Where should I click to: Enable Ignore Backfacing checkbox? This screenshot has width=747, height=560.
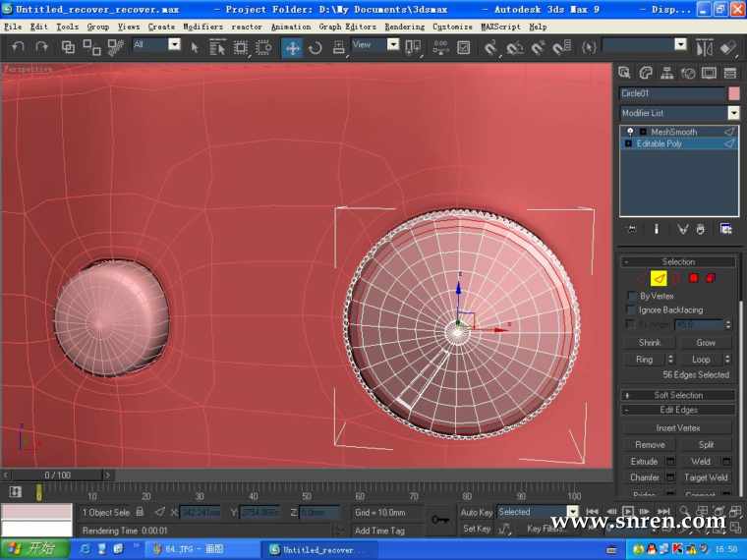(631, 310)
